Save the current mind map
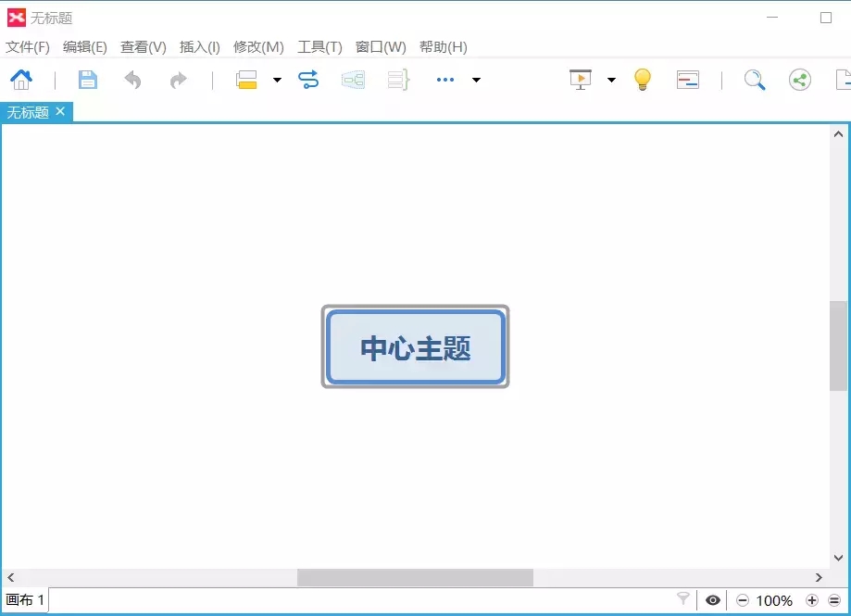The image size is (851, 616). point(87,80)
